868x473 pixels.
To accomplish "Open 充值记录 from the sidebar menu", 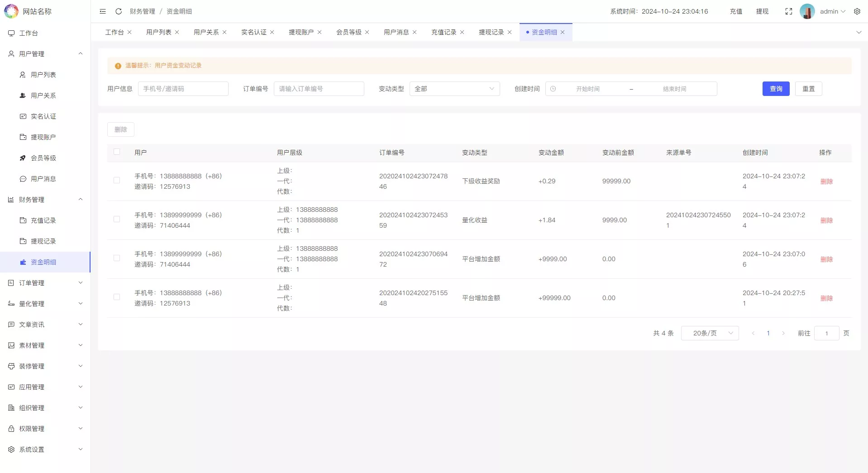I will (x=43, y=220).
